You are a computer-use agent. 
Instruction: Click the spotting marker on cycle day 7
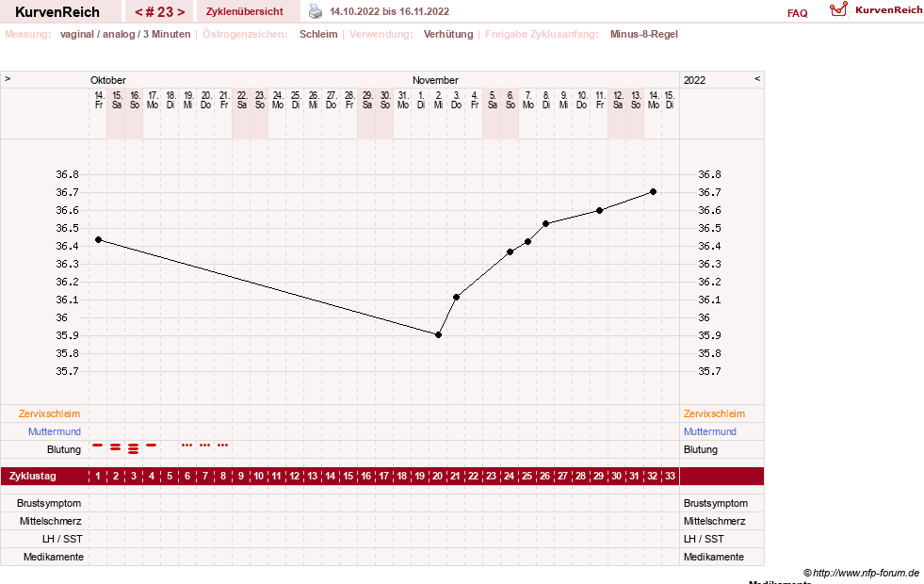205,445
